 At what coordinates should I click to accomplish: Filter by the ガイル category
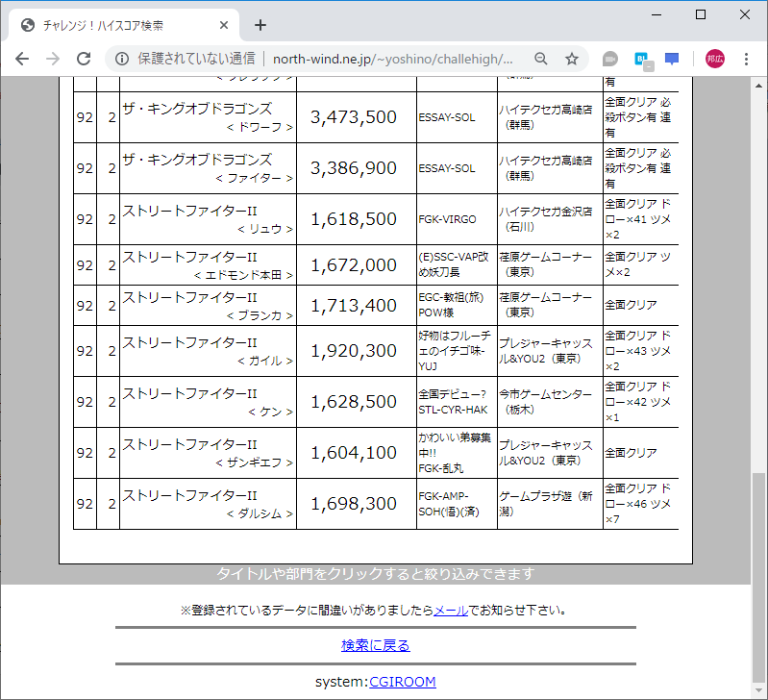(265, 361)
